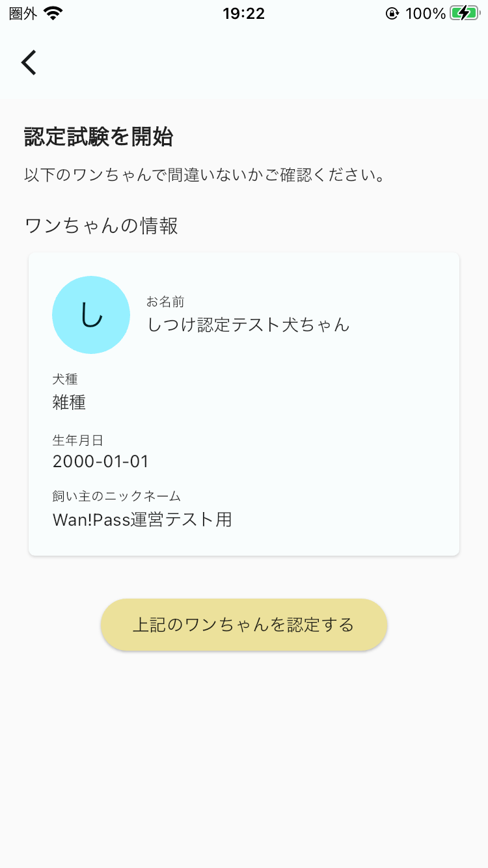The width and height of the screenshot is (488, 868).
Task: Tap the 圏外 no-service indicator
Action: pos(23,13)
